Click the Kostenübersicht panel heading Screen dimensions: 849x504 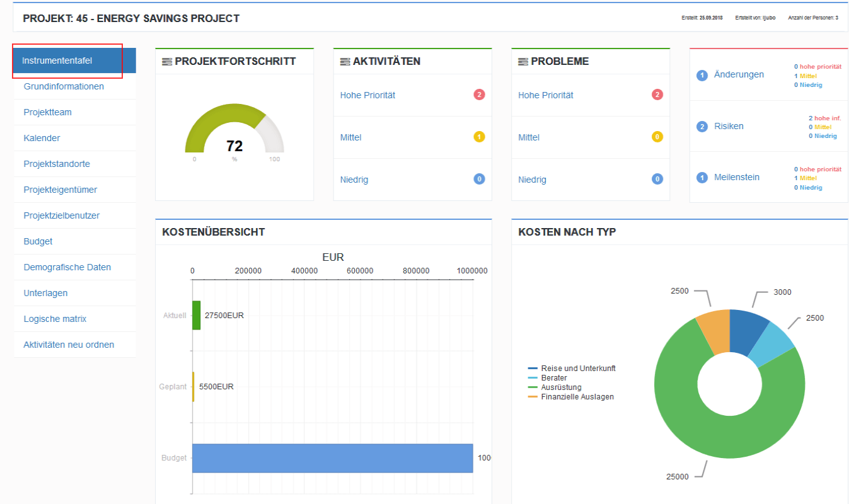pos(213,232)
